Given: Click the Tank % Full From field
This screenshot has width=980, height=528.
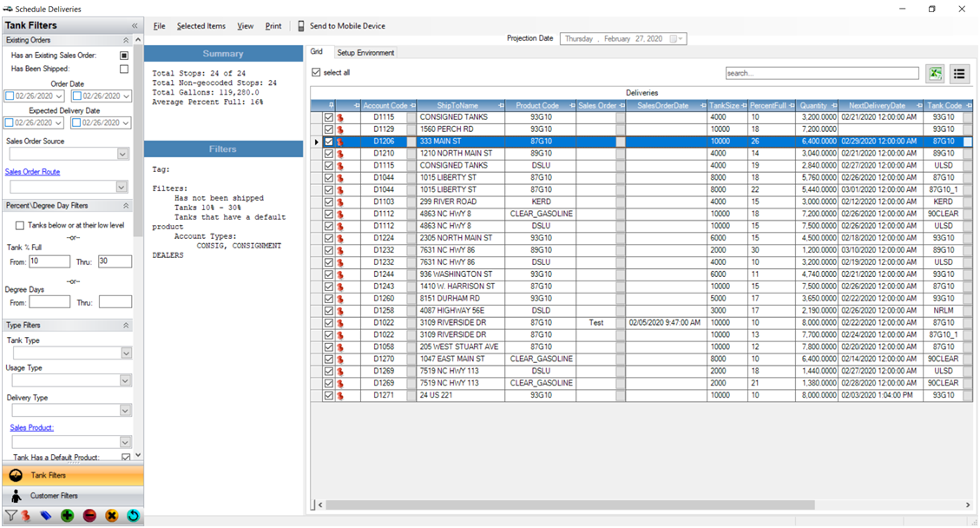Looking at the screenshot, I should (x=49, y=261).
